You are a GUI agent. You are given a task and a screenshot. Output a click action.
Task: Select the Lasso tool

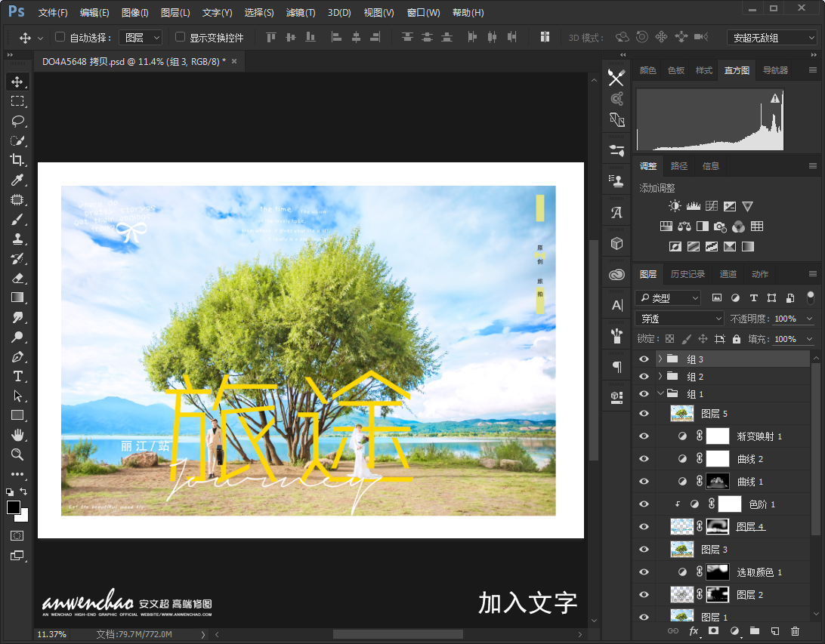pyautogui.click(x=17, y=121)
